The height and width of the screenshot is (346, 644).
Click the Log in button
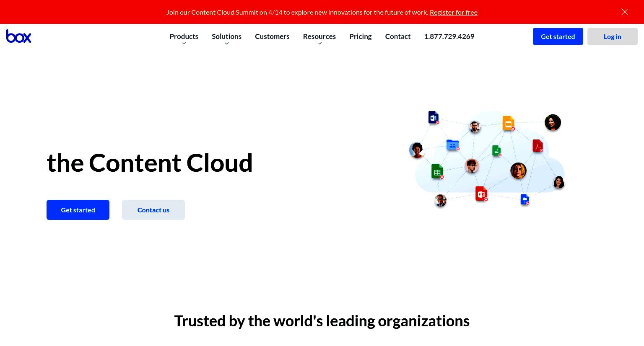pyautogui.click(x=613, y=36)
